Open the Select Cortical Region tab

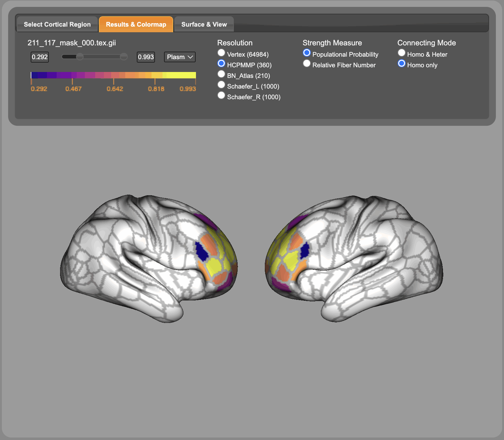(x=57, y=24)
